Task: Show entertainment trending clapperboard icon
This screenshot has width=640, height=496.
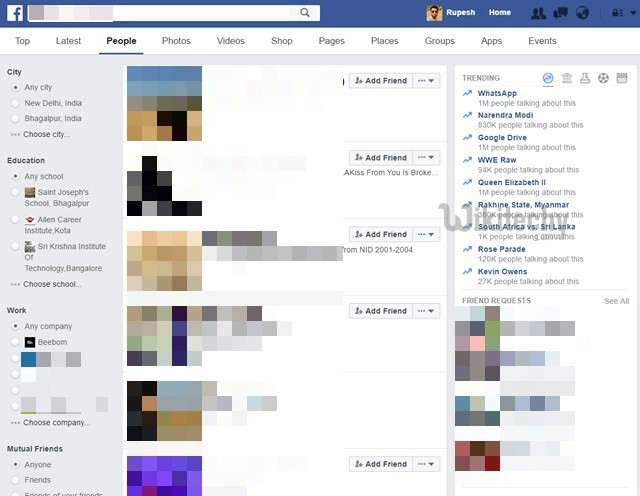Action: pos(621,78)
